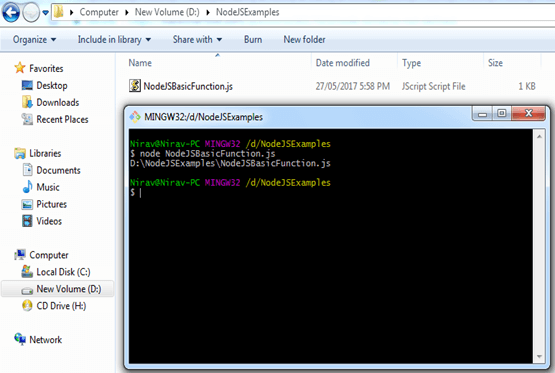
Task: Select New Volume (D:) in navigation pane
Action: pyautogui.click(x=69, y=289)
